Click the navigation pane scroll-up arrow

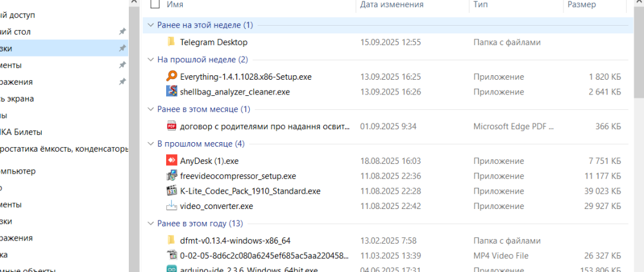[x=134, y=3]
